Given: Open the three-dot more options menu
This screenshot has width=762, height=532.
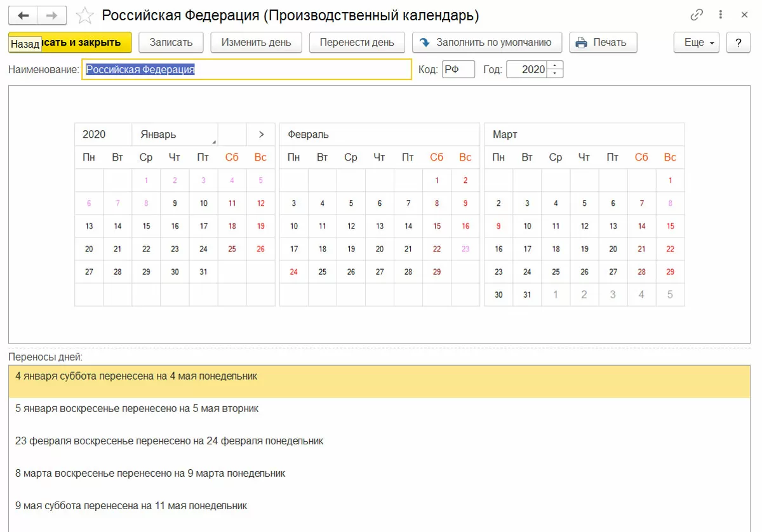Looking at the screenshot, I should point(721,15).
